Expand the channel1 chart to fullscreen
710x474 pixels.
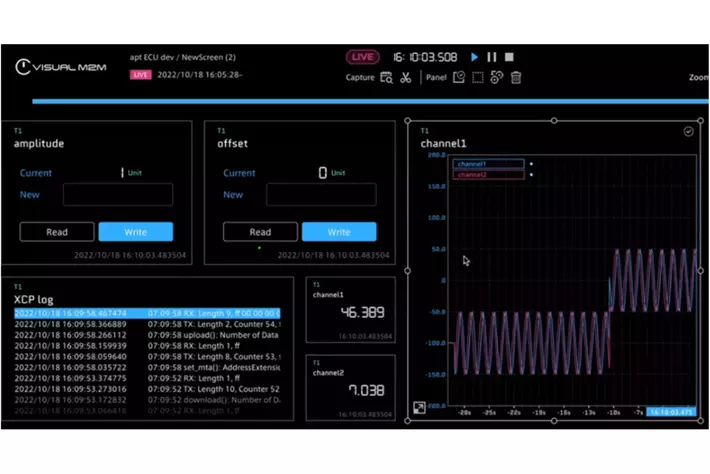(x=420, y=408)
